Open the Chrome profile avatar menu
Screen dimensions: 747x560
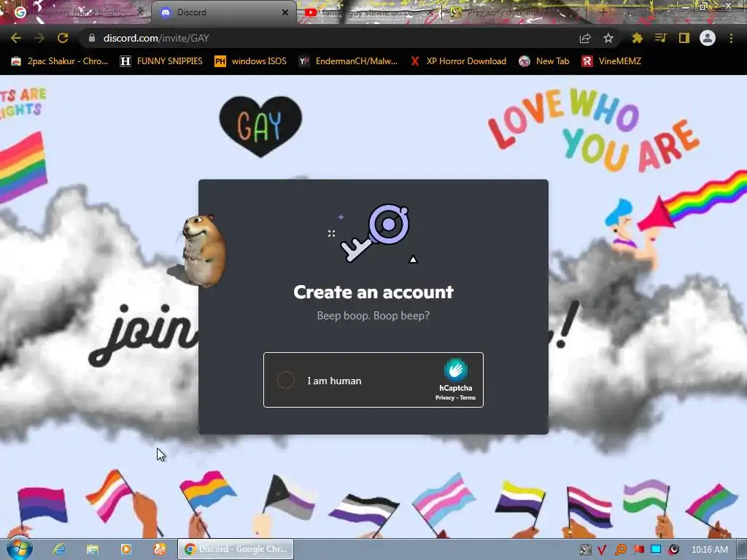pyautogui.click(x=708, y=38)
